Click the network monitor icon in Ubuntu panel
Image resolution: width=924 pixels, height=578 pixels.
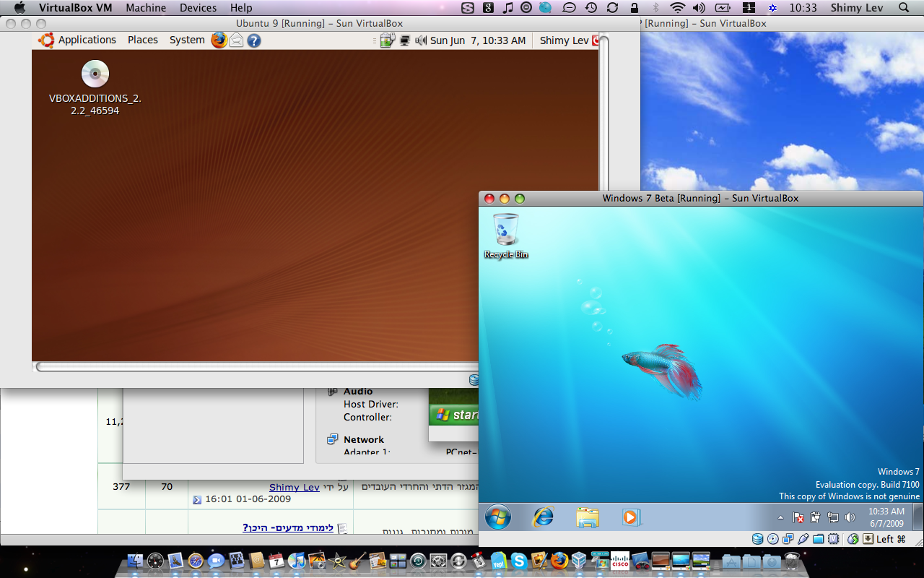point(405,40)
